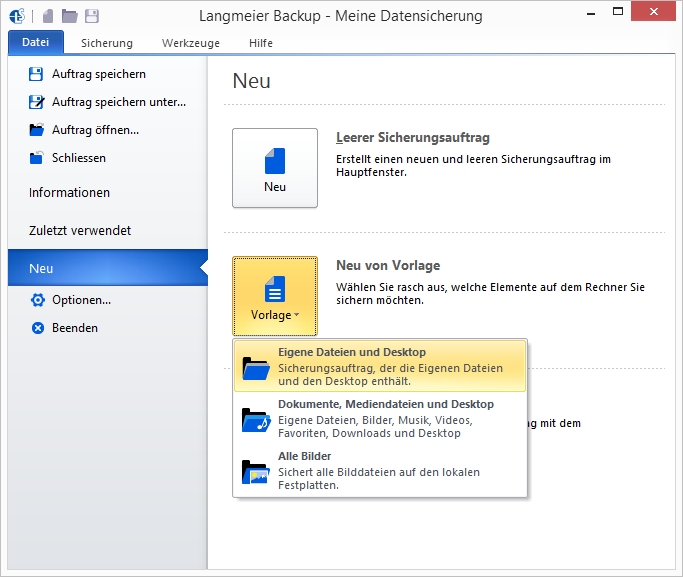This screenshot has width=683, height=577.
Task: Click the new document quick-access icon
Action: (x=48, y=16)
